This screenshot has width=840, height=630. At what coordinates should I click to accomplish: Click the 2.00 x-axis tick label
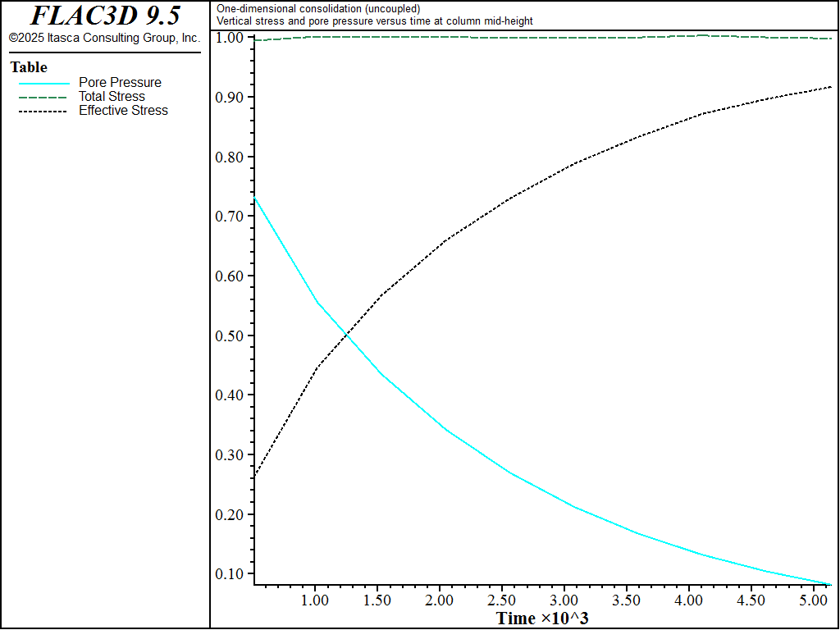[x=440, y=600]
